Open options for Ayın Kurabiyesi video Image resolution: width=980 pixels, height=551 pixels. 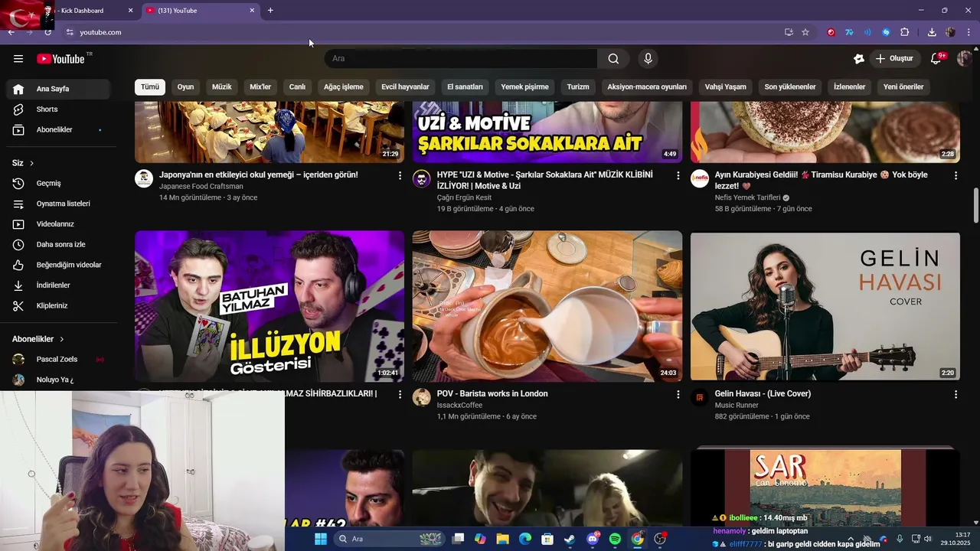tap(955, 175)
